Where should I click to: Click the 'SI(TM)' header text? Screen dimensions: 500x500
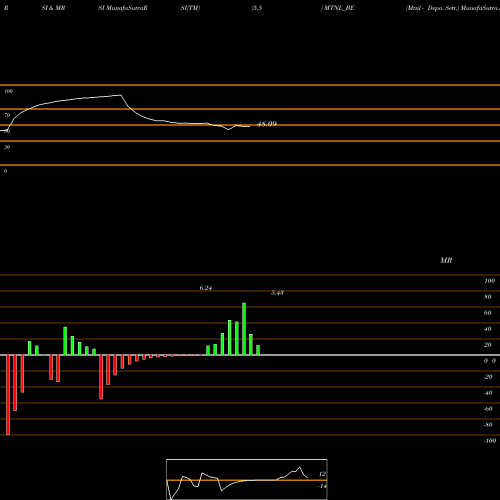[x=190, y=8]
